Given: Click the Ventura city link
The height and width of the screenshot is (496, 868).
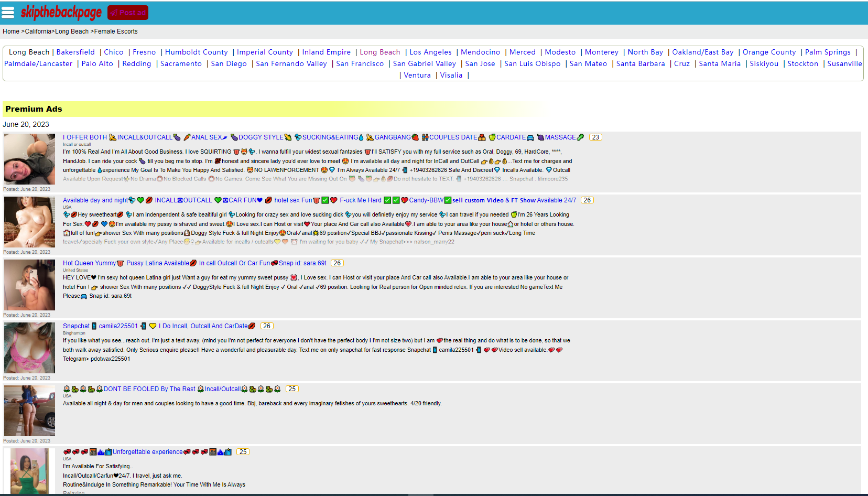Looking at the screenshot, I should [x=417, y=76].
